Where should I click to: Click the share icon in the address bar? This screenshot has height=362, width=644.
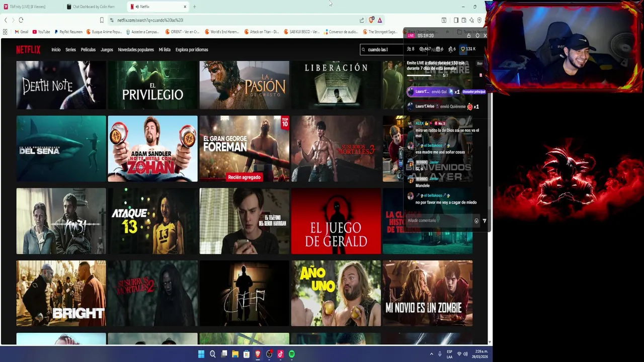[x=361, y=20]
